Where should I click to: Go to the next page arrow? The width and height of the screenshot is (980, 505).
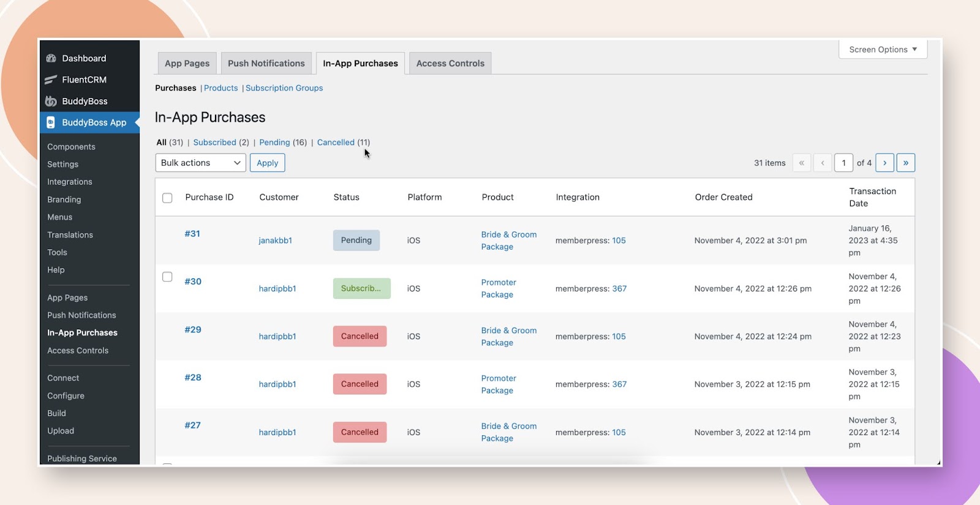click(x=885, y=163)
